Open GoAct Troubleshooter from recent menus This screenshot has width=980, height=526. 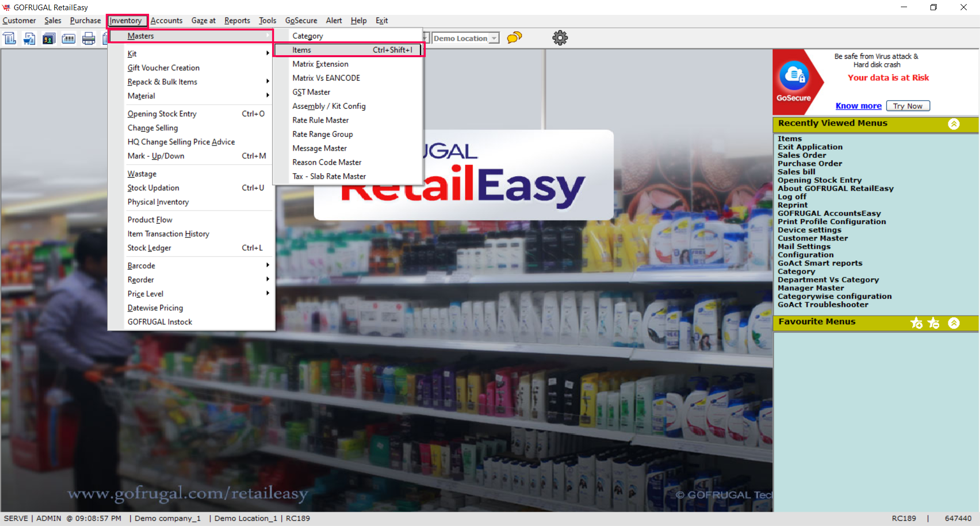click(823, 304)
